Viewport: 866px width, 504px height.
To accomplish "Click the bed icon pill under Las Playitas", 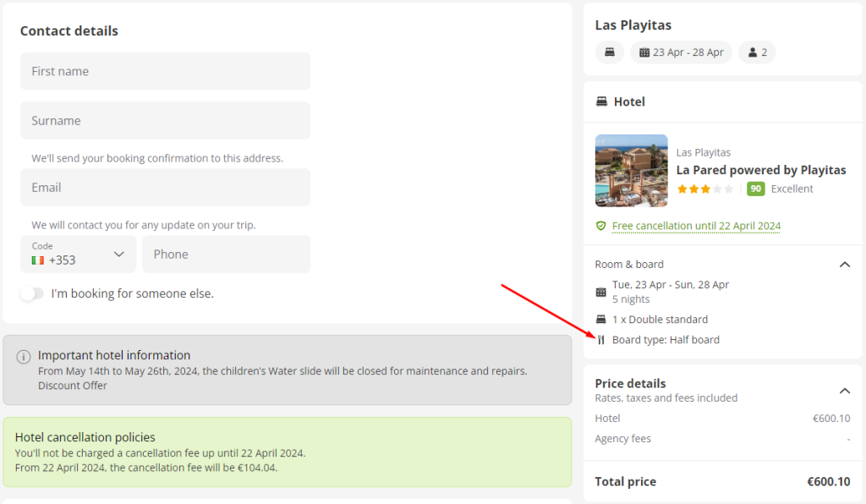I will click(x=610, y=52).
